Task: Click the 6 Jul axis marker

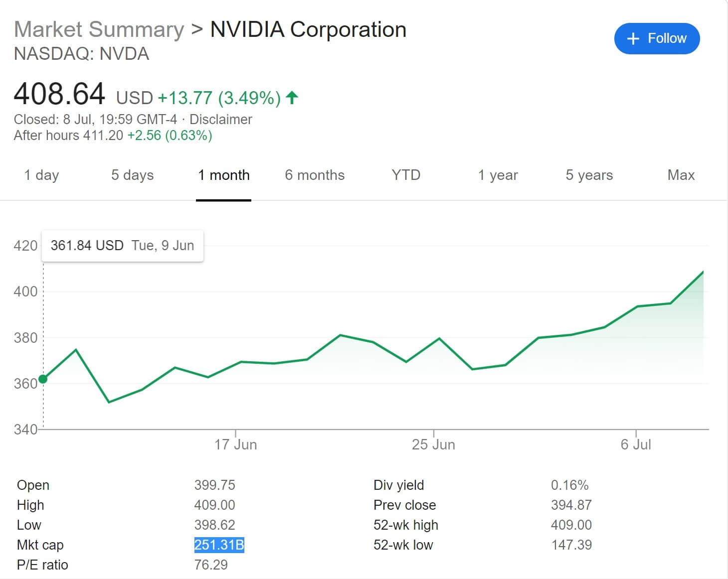Action: [x=636, y=444]
